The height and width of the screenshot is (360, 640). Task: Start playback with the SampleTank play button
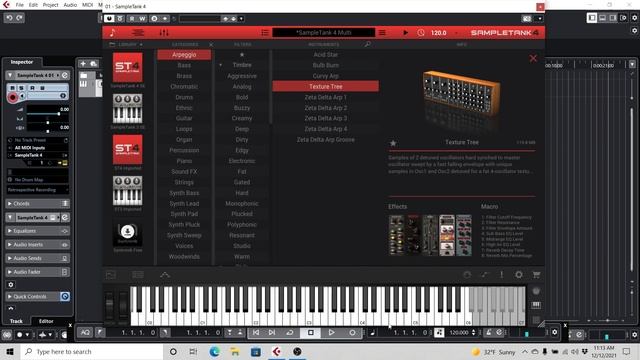405,33
